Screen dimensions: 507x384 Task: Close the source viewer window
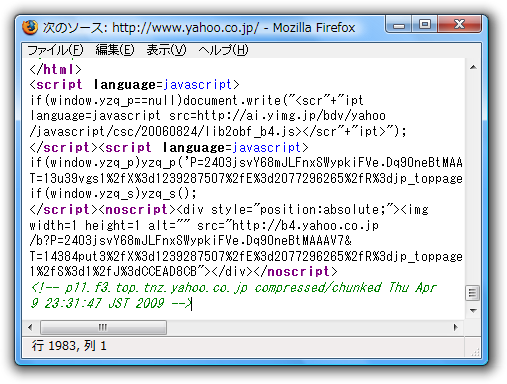coord(460,25)
